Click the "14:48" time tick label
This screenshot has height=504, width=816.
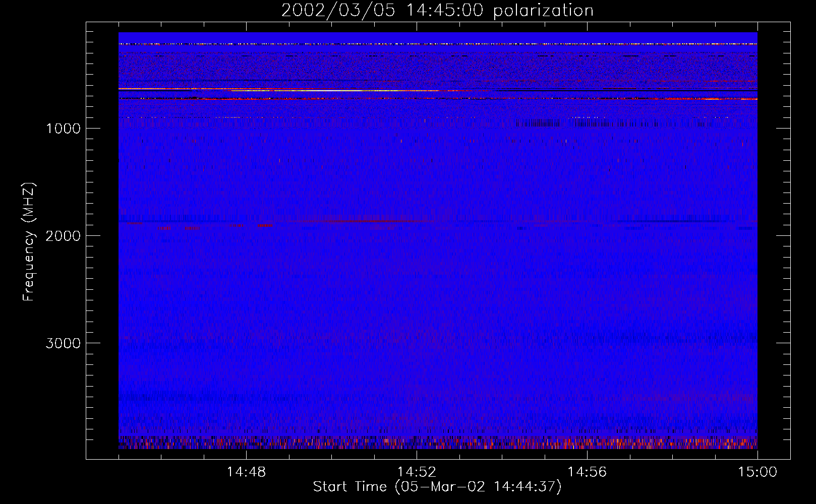[x=246, y=472]
